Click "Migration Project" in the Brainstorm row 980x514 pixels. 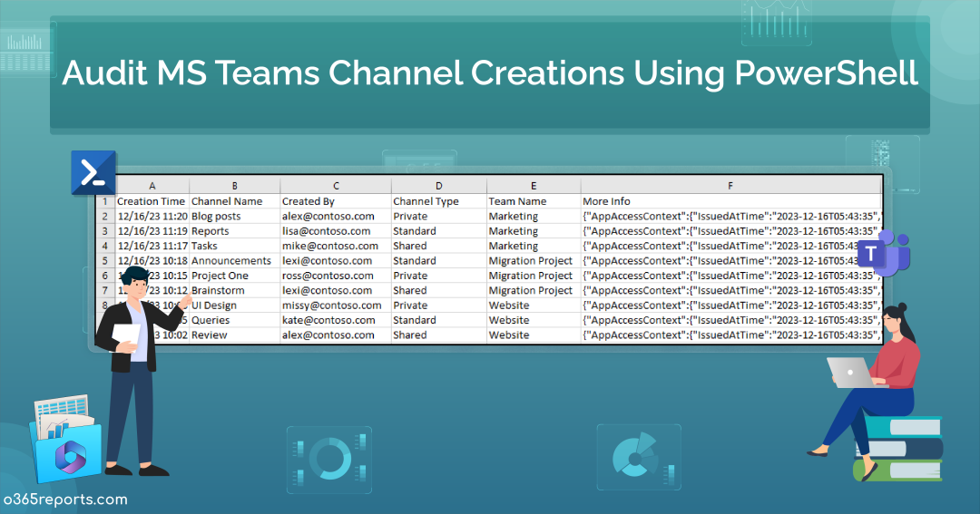(534, 290)
